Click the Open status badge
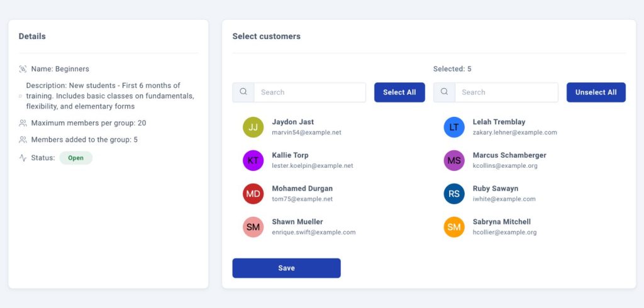This screenshot has height=308, width=644. coord(76,158)
